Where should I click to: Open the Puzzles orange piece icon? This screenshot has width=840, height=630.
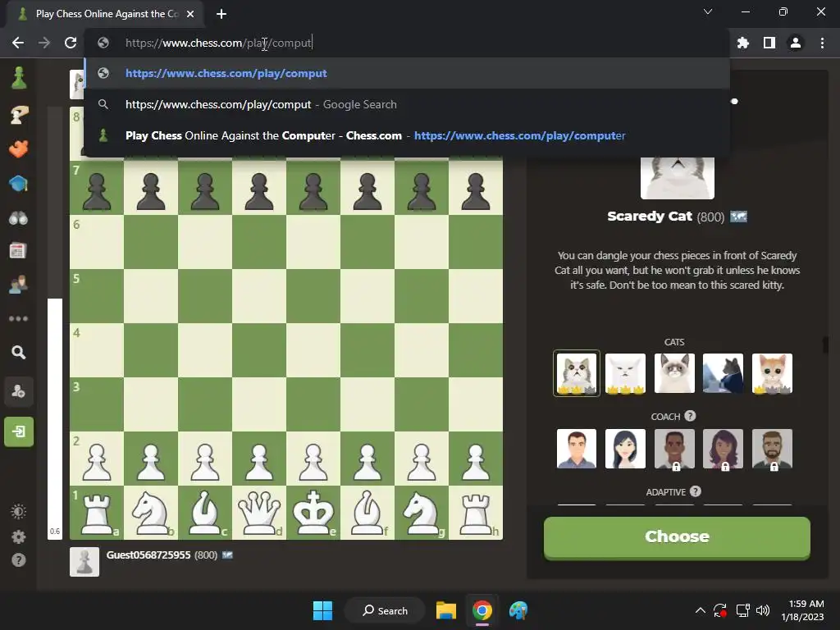pyautogui.click(x=19, y=148)
